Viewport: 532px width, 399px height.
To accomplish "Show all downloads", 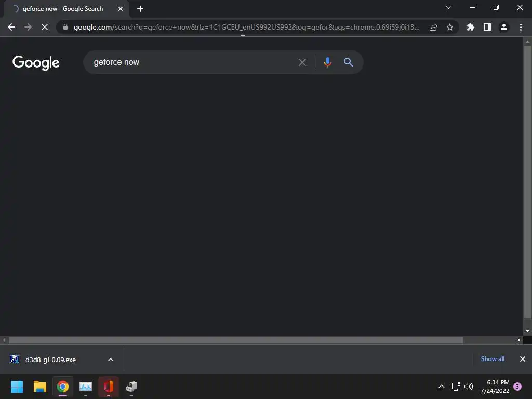I will pos(493,359).
